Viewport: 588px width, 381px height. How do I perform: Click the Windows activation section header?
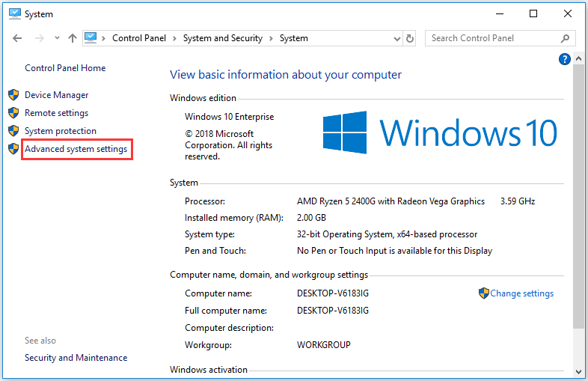click(x=209, y=370)
